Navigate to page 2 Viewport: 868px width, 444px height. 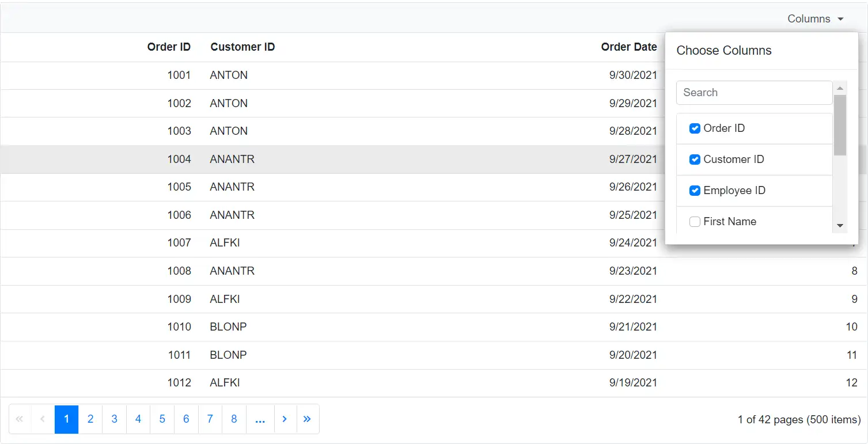90,419
